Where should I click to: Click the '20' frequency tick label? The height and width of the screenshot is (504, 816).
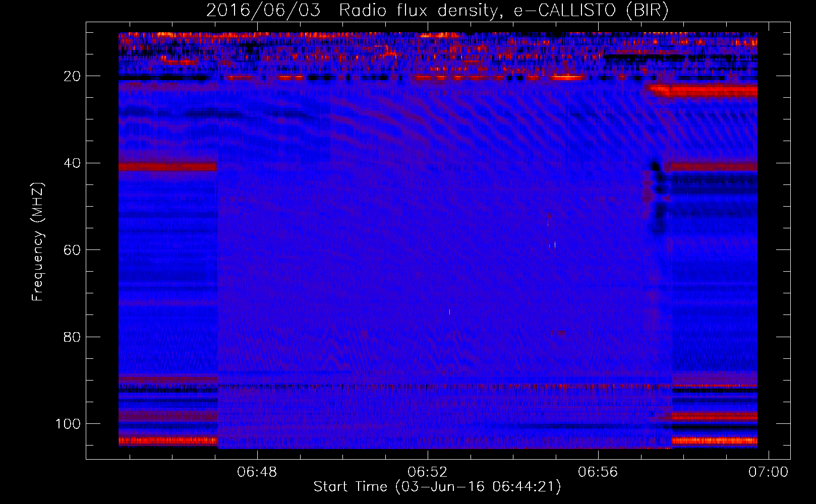pyautogui.click(x=72, y=76)
